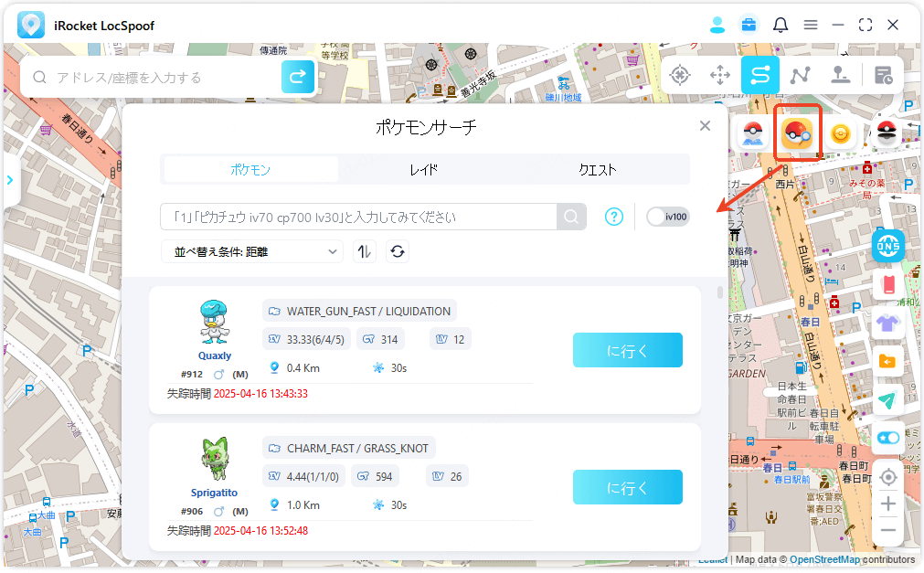Select the teleport target mode icon
This screenshot has height=573, width=924.
(x=680, y=75)
